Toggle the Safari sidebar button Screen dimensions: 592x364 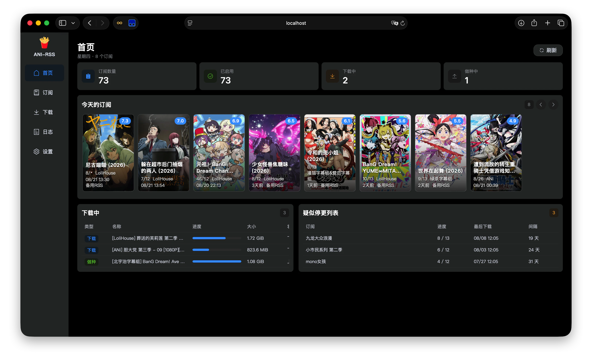pos(63,23)
